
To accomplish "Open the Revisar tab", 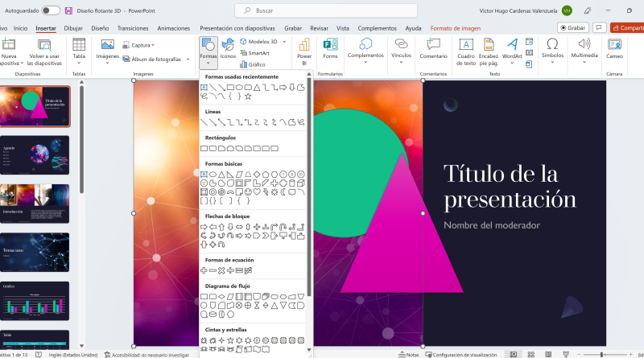I will click(x=319, y=28).
